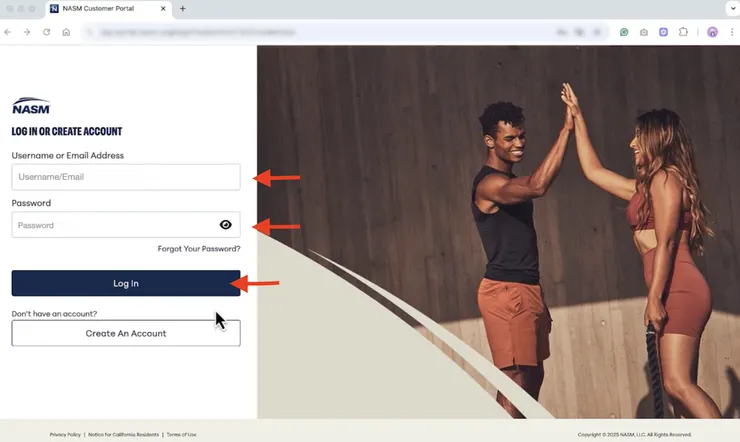
Task: Open the Forgot Your Password? link
Action: 199,249
